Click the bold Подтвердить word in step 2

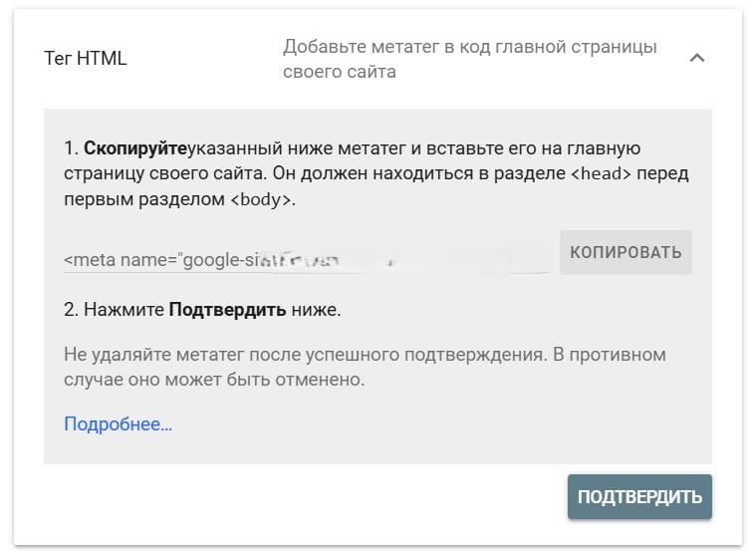pyautogui.click(x=227, y=310)
